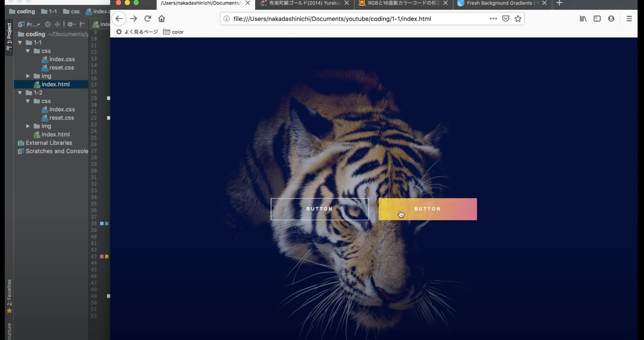Open the Firefox account icon
The height and width of the screenshot is (340, 644).
pos(611,19)
